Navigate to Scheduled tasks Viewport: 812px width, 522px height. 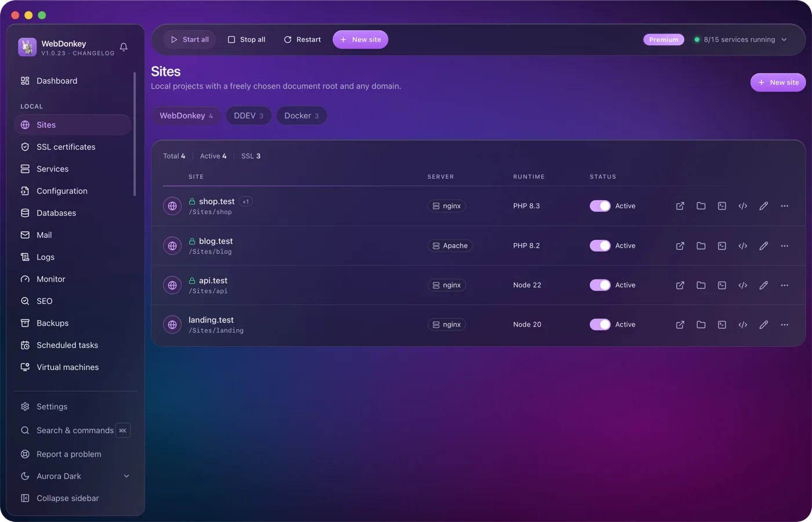point(72,345)
